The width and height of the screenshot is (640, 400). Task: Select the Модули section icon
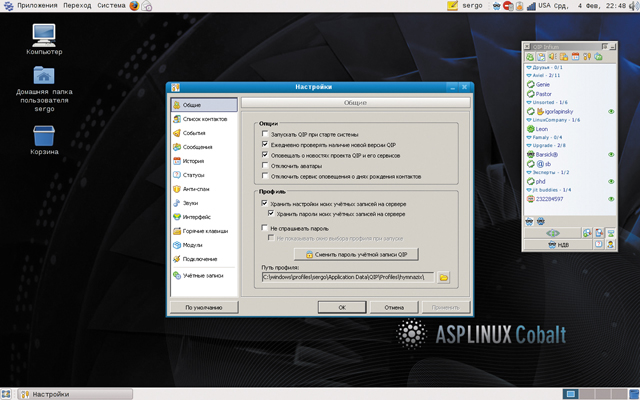(177, 245)
